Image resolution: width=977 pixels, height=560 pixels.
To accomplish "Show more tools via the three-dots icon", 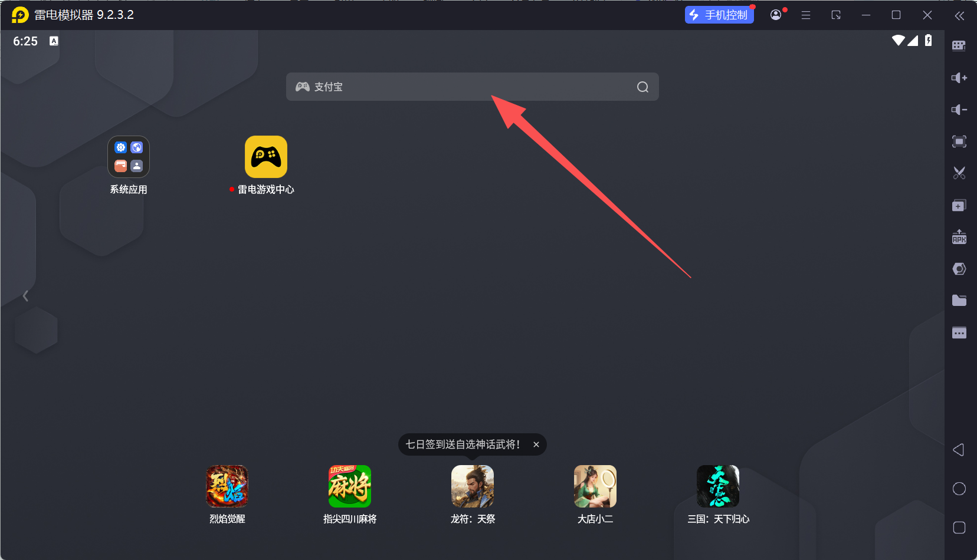I will coord(959,332).
